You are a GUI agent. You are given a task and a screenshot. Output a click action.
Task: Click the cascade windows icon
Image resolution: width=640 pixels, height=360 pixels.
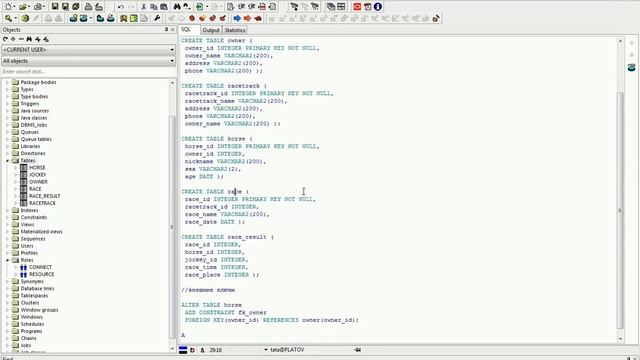(x=331, y=7)
